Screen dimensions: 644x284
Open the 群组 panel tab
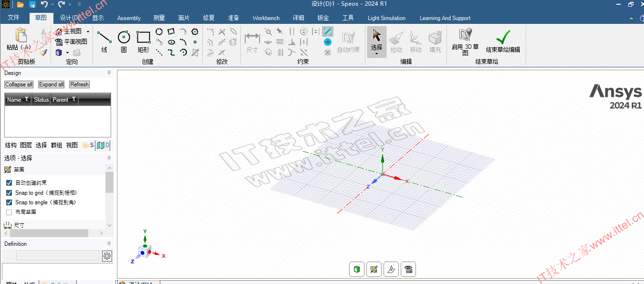pyautogui.click(x=56, y=145)
